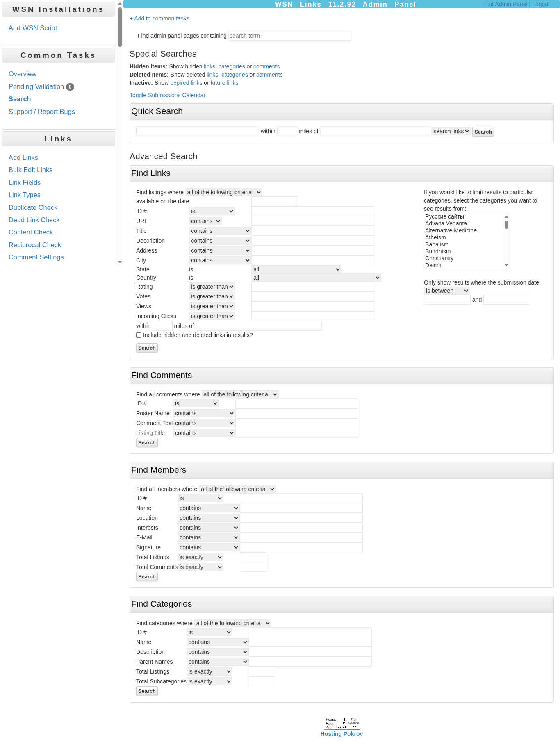The width and height of the screenshot is (560, 742).
Task: Click the sidebar scroll down arrow
Action: pyautogui.click(x=120, y=262)
